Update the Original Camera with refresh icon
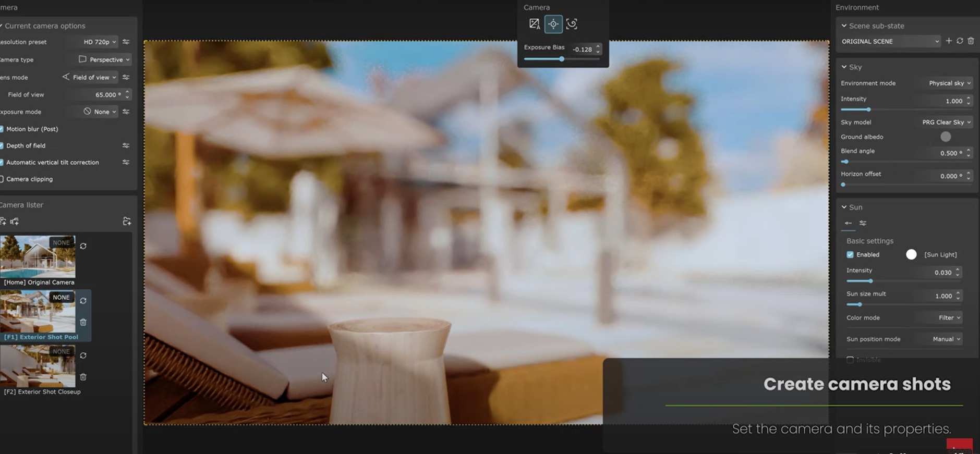The height and width of the screenshot is (454, 980). click(83, 246)
